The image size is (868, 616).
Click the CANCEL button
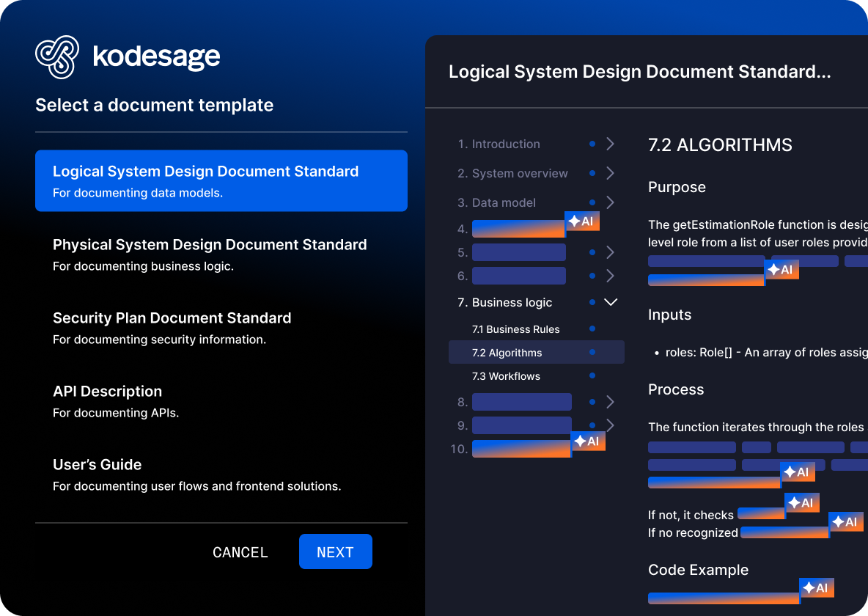tap(240, 551)
